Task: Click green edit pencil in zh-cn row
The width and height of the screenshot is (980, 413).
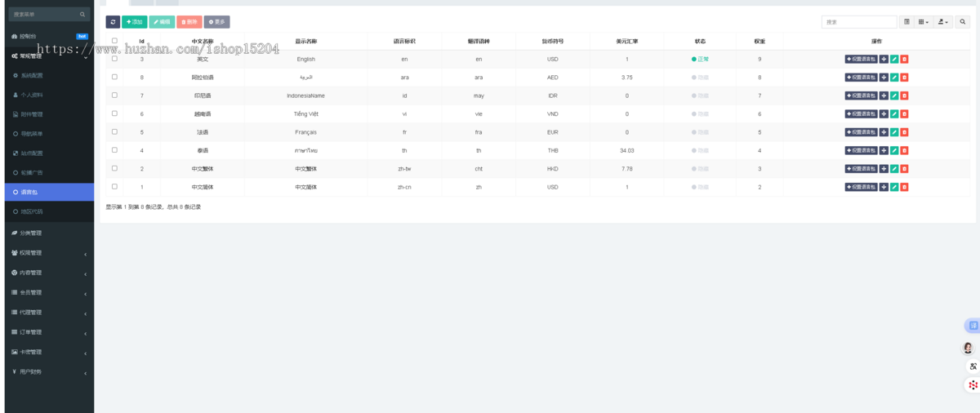Action: point(894,187)
